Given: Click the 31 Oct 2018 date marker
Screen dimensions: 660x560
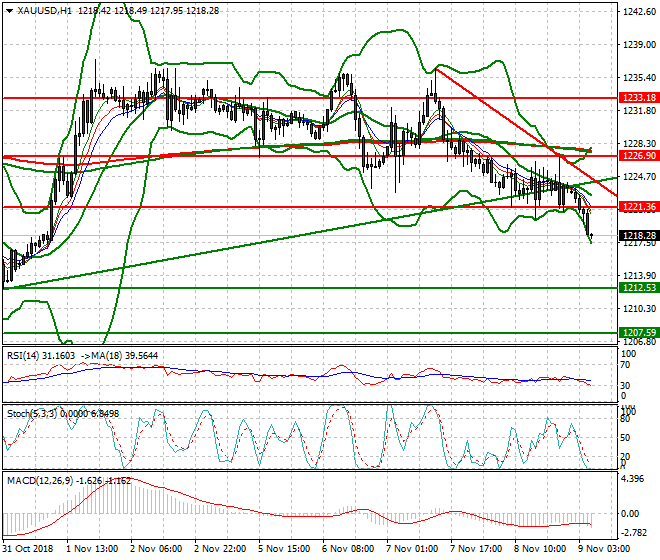Looking at the screenshot, I should (x=27, y=549).
